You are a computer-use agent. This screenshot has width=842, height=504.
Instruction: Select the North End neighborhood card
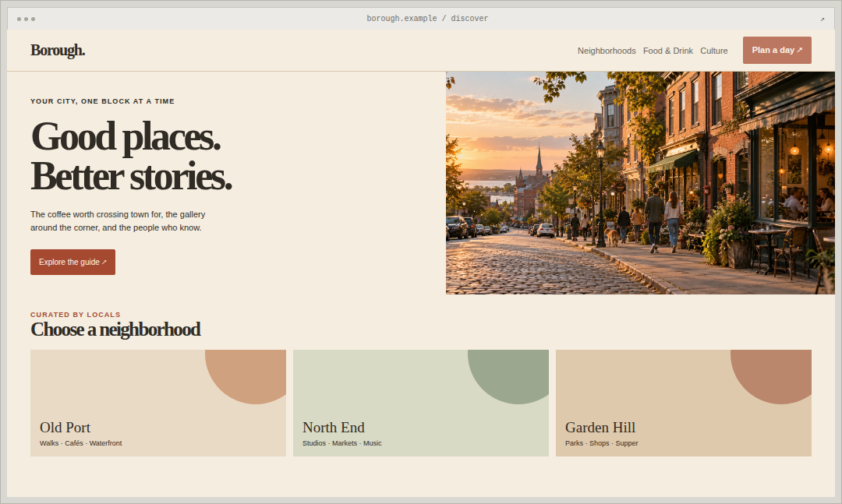[x=421, y=403]
